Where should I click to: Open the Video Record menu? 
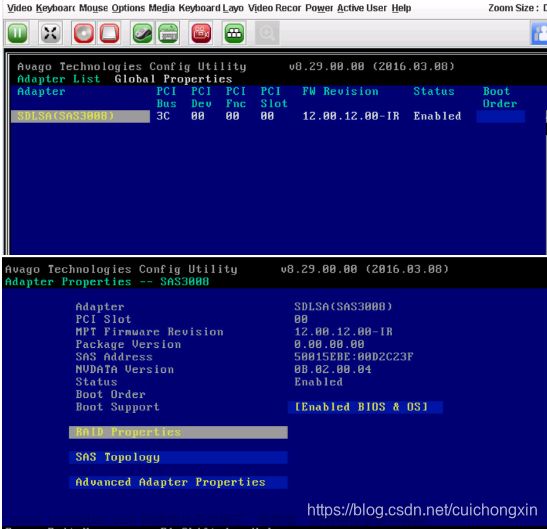click(275, 8)
